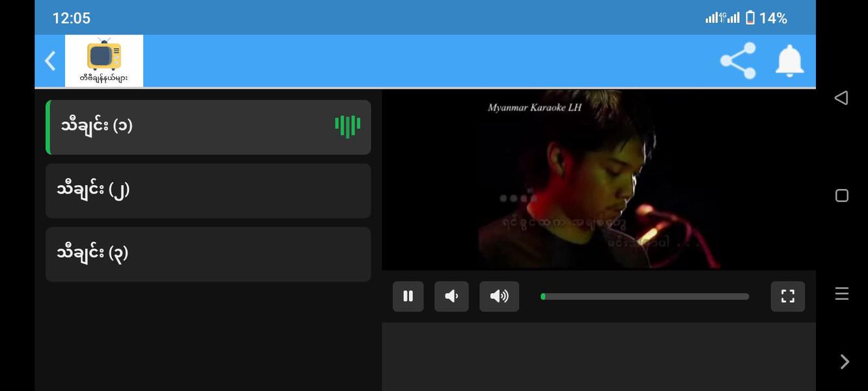Viewport: 868px width, 391px height.
Task: Open the share options
Action: (x=737, y=59)
